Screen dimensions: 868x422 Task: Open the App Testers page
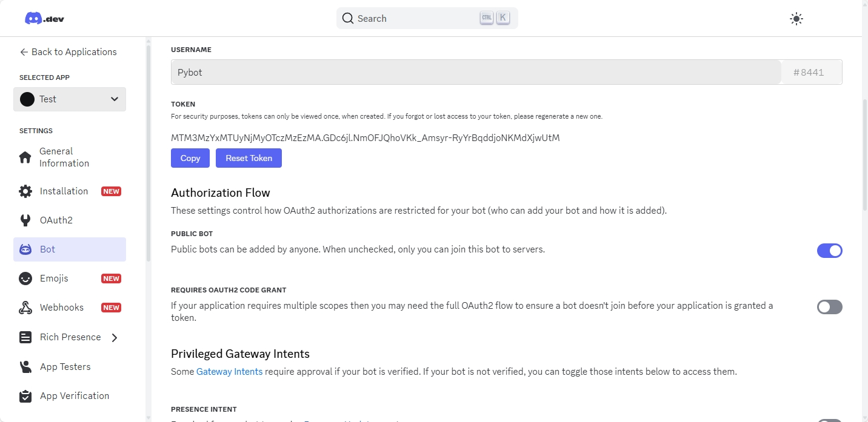click(x=70, y=367)
